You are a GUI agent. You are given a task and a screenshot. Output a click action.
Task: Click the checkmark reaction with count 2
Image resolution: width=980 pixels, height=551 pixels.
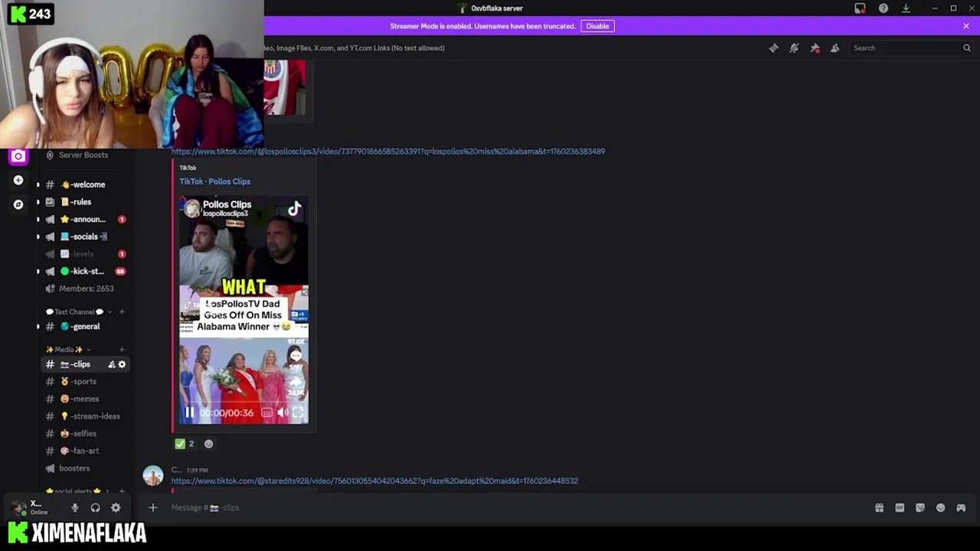click(x=185, y=444)
